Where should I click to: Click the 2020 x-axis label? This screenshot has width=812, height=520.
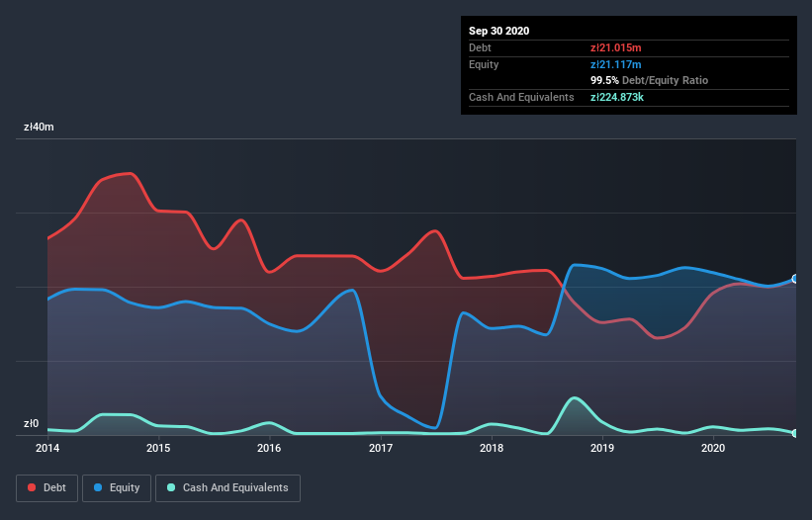pos(713,448)
